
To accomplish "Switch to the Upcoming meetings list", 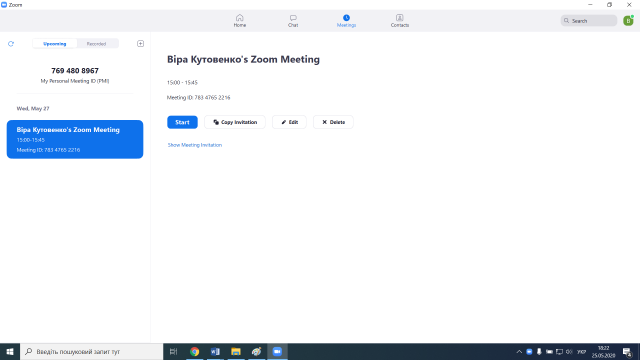I will pyautogui.click(x=55, y=44).
